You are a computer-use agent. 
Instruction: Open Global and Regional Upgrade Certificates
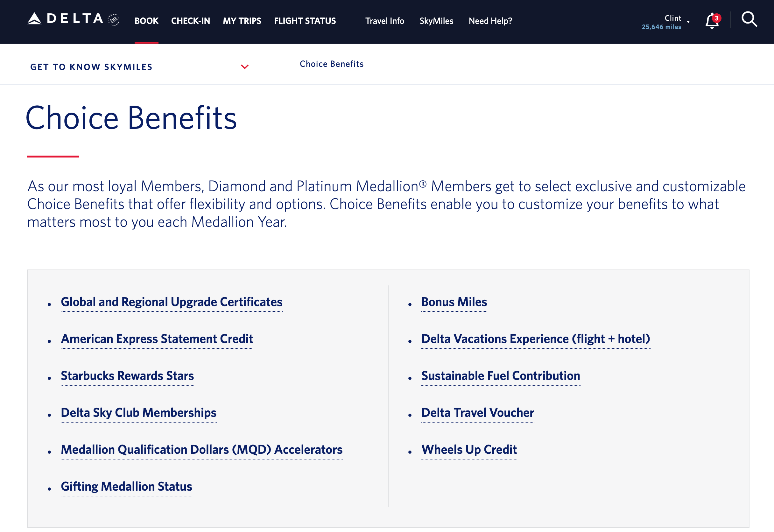click(171, 302)
